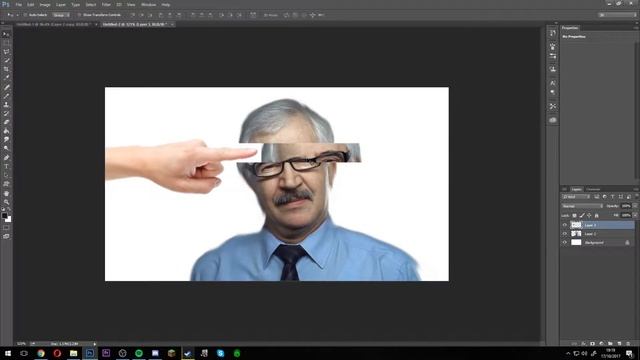The height and width of the screenshot is (360, 640).
Task: Change screen mode from the toolbar
Action: coord(6,236)
